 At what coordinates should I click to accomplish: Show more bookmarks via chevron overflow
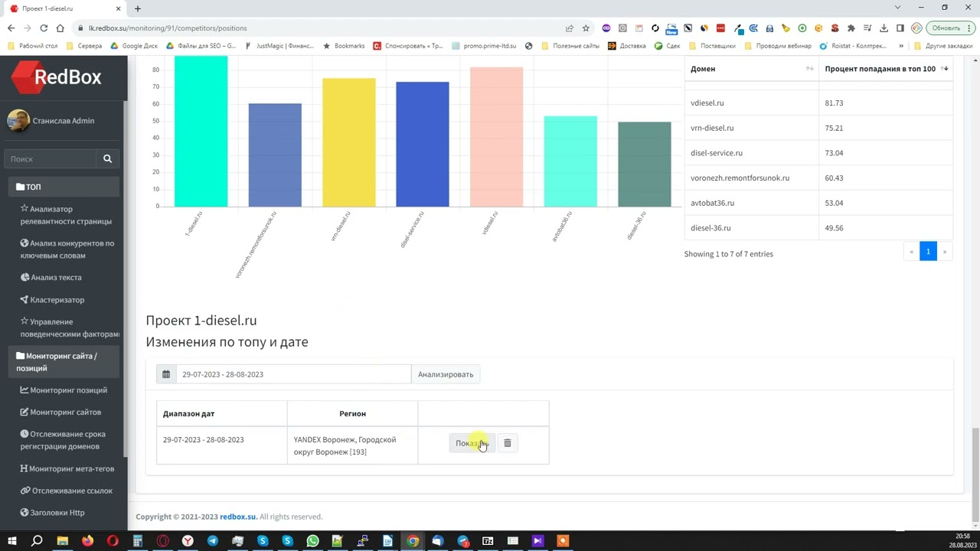901,46
